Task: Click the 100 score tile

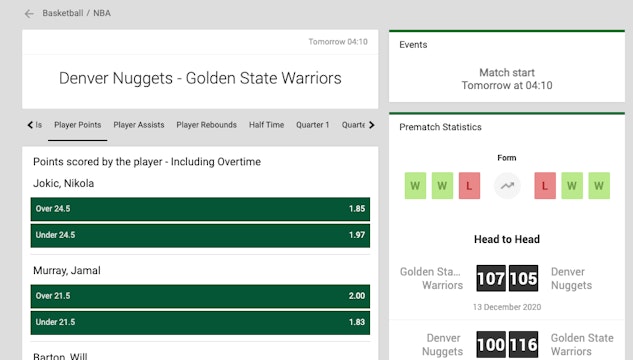Action: click(491, 344)
